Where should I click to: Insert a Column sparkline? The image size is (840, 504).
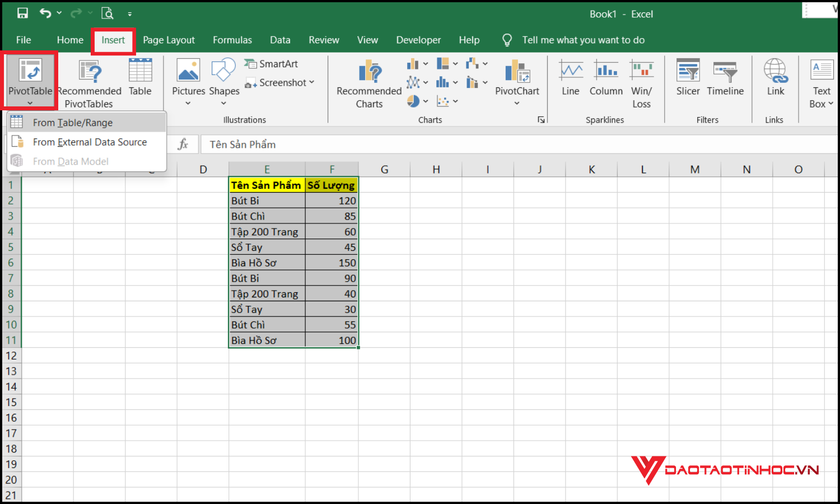[x=606, y=78]
